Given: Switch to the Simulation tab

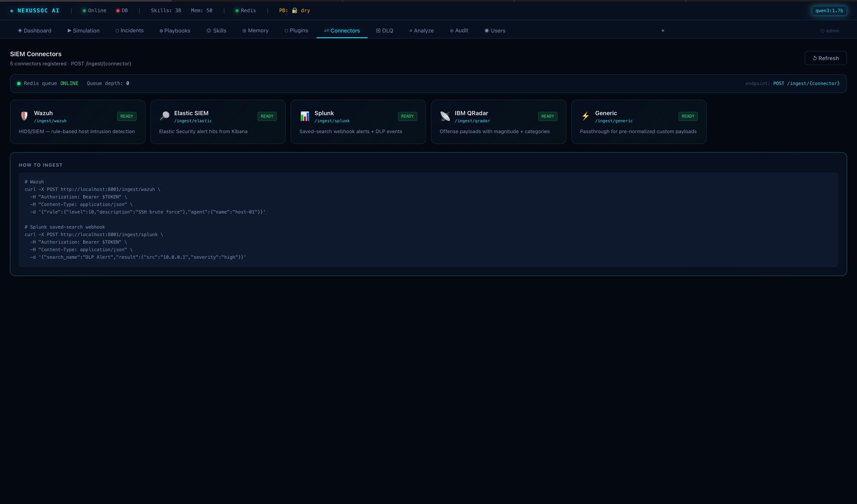Looking at the screenshot, I should click(x=84, y=31).
